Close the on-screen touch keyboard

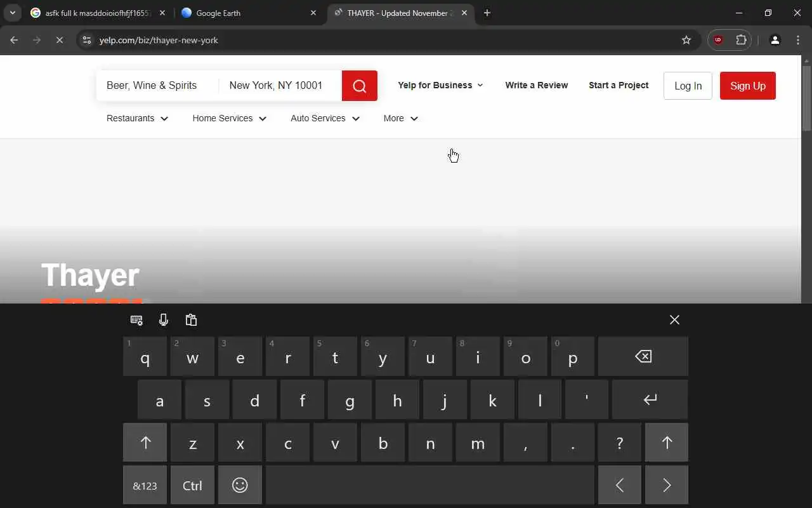click(x=674, y=320)
